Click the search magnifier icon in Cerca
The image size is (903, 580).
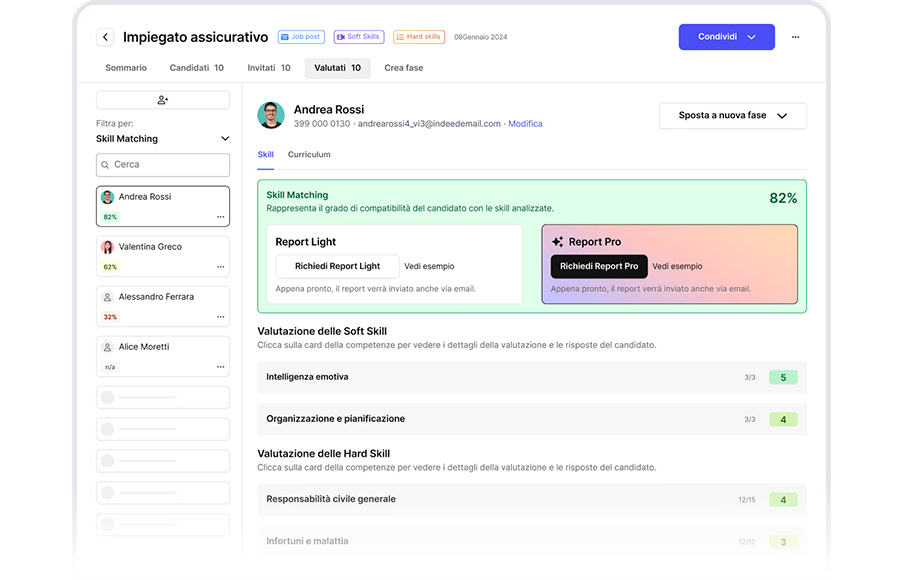(x=105, y=165)
